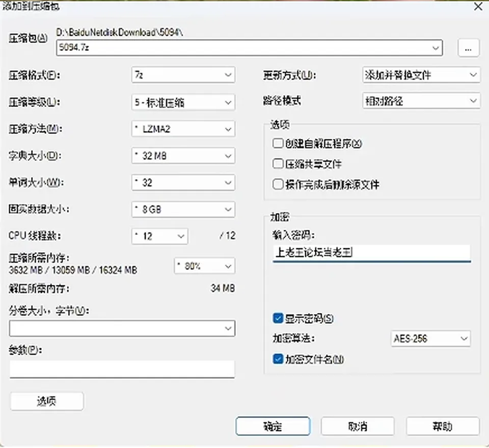Open the 压缩方法 LZMA2 dropdown

click(183, 129)
